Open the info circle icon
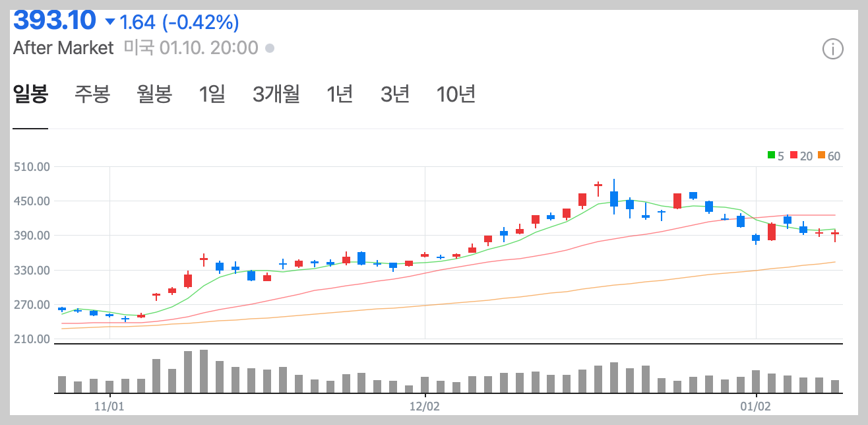 click(x=833, y=49)
